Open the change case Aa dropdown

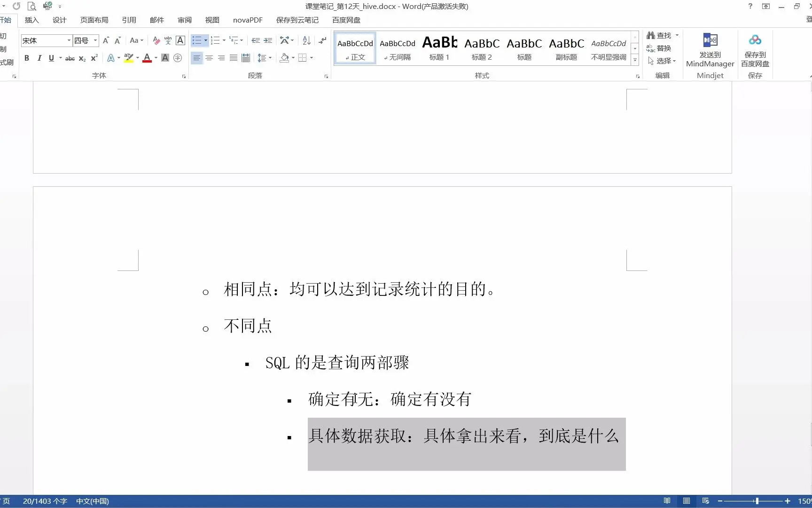click(x=136, y=40)
